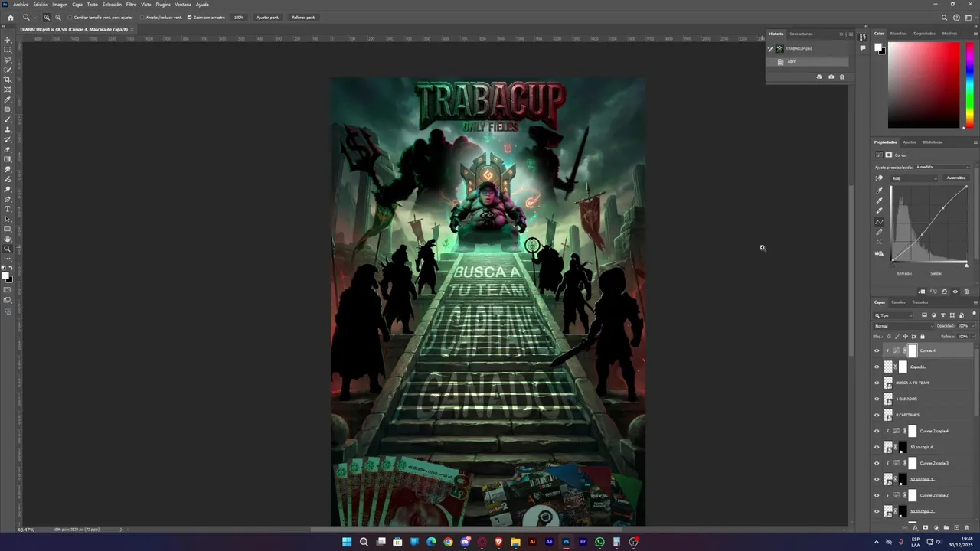Pick the white point eyedropper in Curves
Screen dimensions: 980x551
point(879,210)
